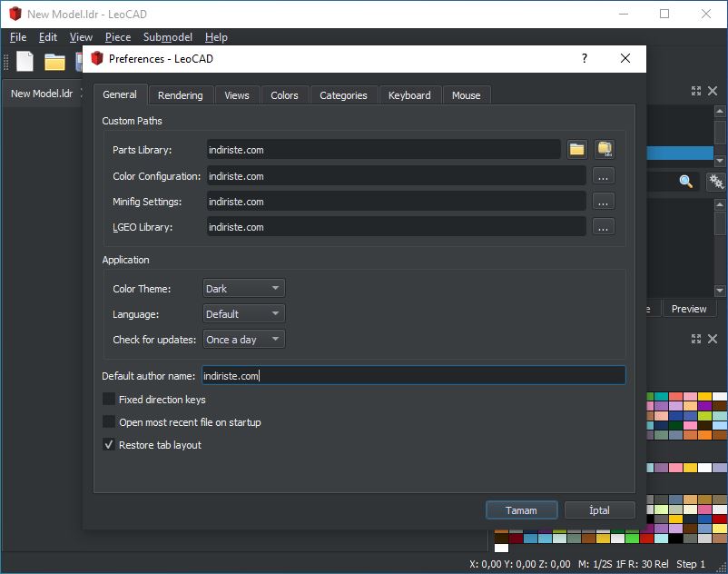728x574 pixels.
Task: Enable Open most recent file on startup
Action: click(x=109, y=422)
